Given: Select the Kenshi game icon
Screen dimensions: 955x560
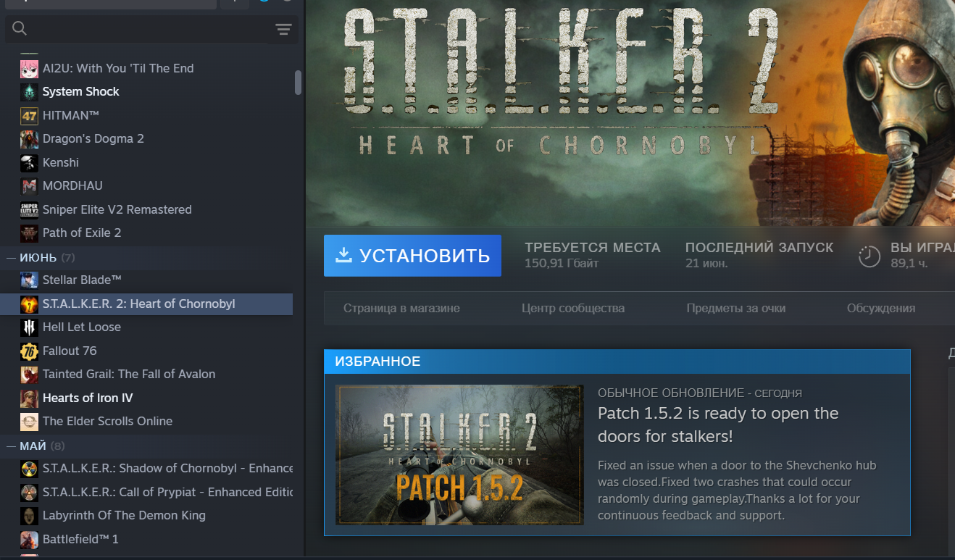Looking at the screenshot, I should click(x=29, y=162).
